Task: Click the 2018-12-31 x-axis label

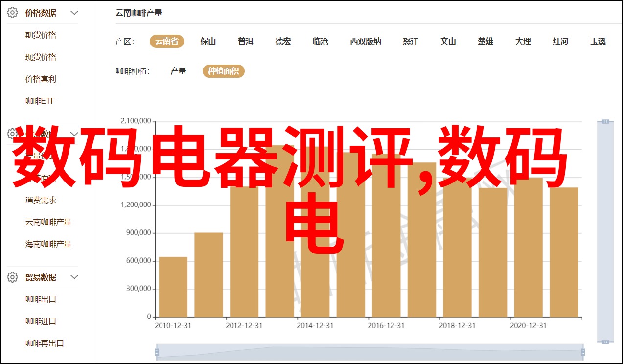Action: 458,325
